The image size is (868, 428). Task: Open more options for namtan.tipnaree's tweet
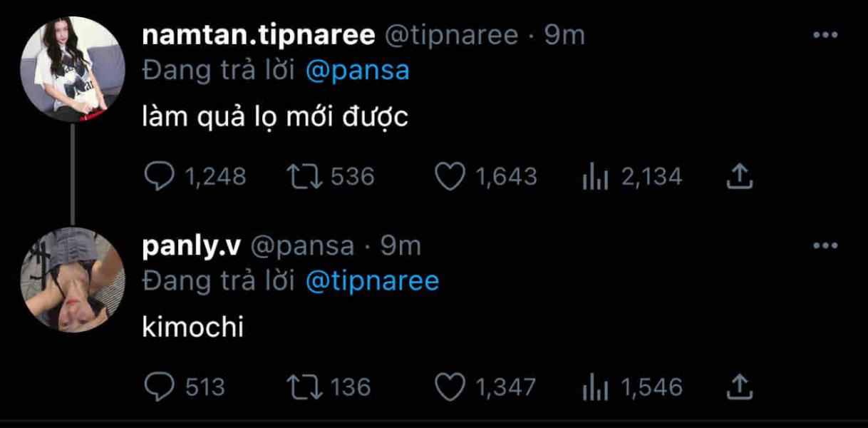pyautogui.click(x=825, y=35)
